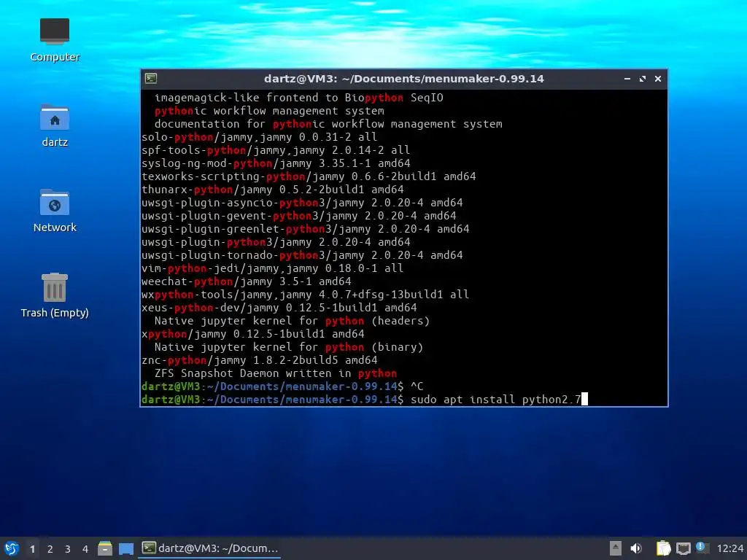The width and height of the screenshot is (747, 560).
Task: Click the 'uwsgi-plugin-tornado-python3' line
Action: 301,255
